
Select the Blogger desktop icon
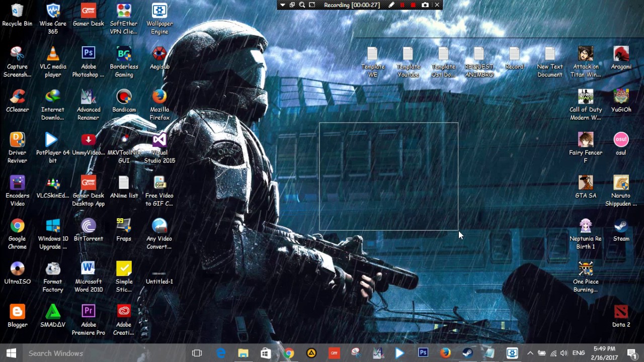(17, 316)
